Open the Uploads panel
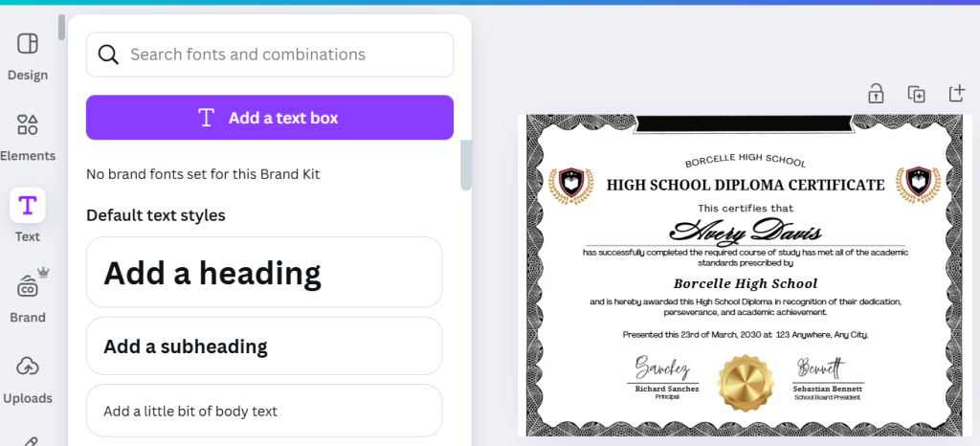Screen dimensions: 980x446 [28, 368]
